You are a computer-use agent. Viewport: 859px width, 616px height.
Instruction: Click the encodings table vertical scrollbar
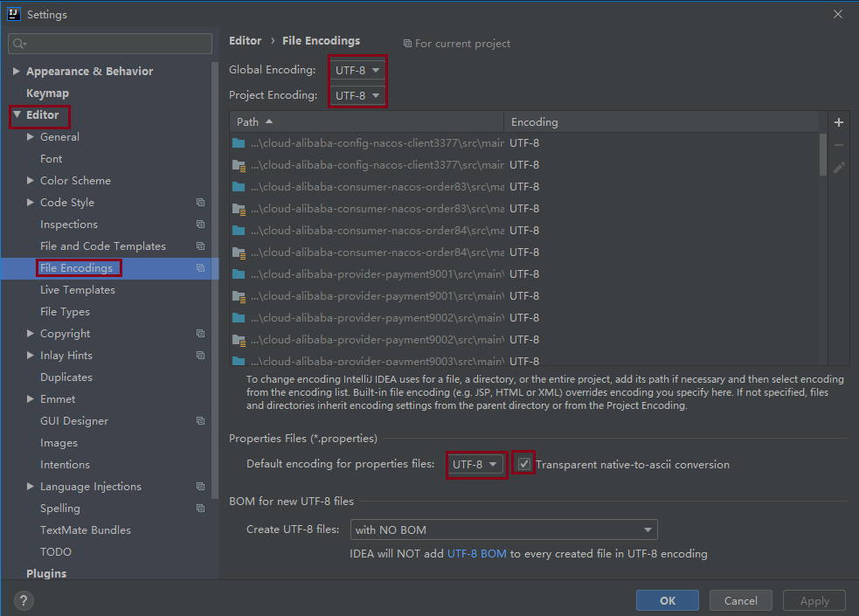pyautogui.click(x=823, y=155)
